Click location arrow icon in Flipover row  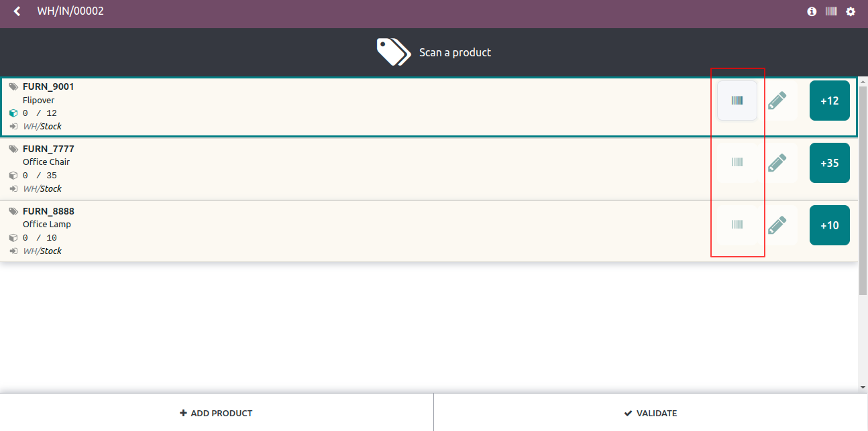pyautogui.click(x=13, y=126)
